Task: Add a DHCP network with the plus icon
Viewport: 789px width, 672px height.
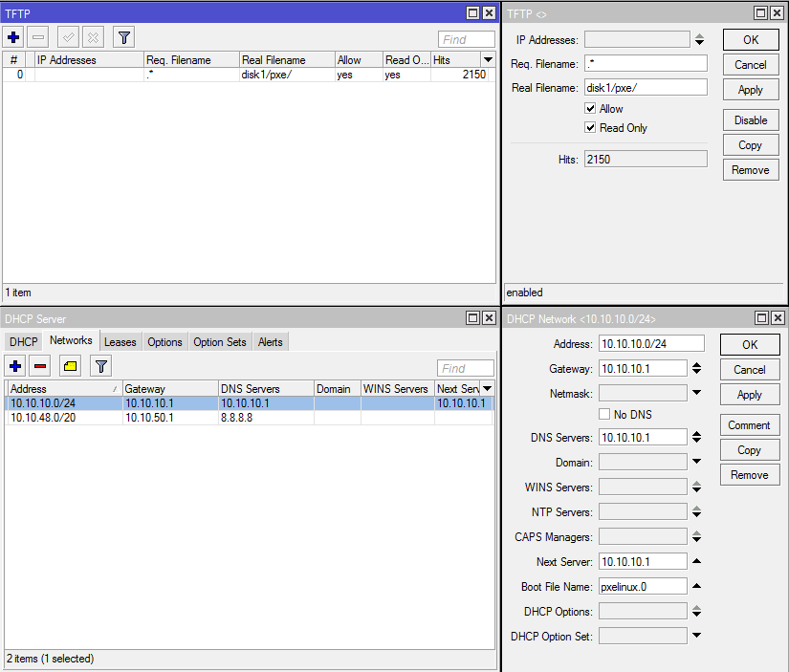Action: [x=15, y=366]
